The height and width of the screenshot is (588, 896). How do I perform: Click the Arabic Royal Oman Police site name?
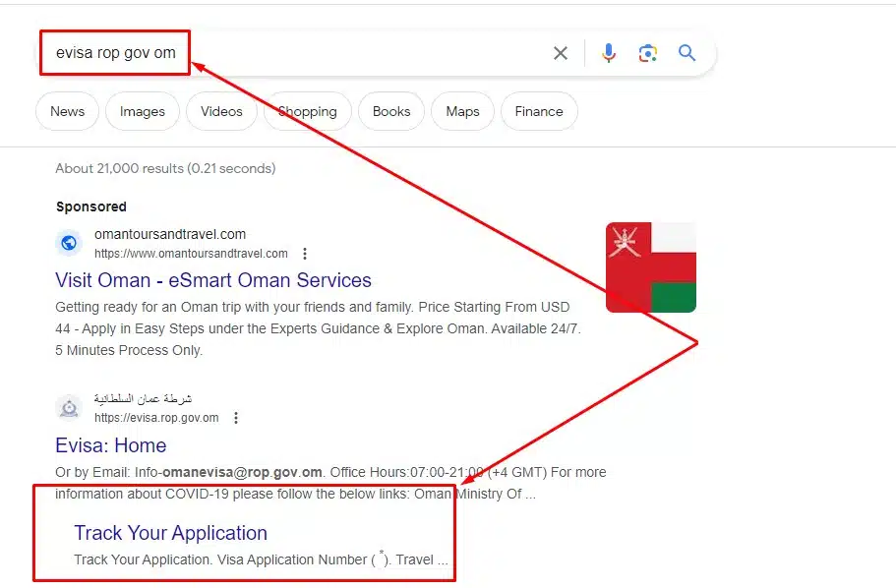[143, 398]
